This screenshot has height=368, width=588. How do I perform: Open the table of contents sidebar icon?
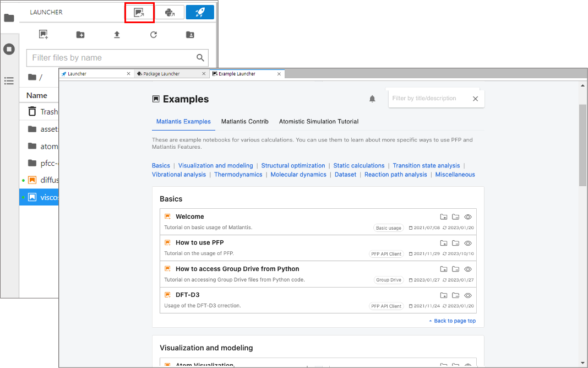click(9, 81)
